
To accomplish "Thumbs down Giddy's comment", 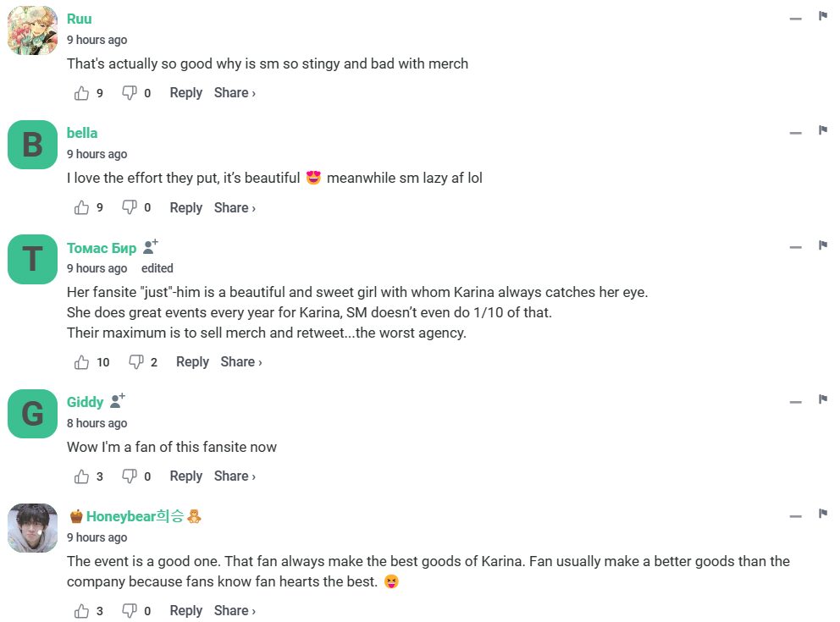I will point(130,476).
